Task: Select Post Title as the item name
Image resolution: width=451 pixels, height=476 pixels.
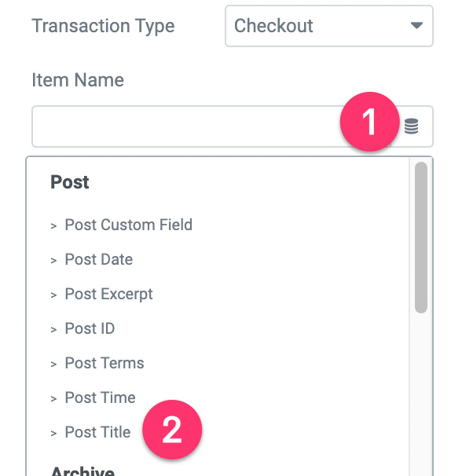Action: click(97, 432)
